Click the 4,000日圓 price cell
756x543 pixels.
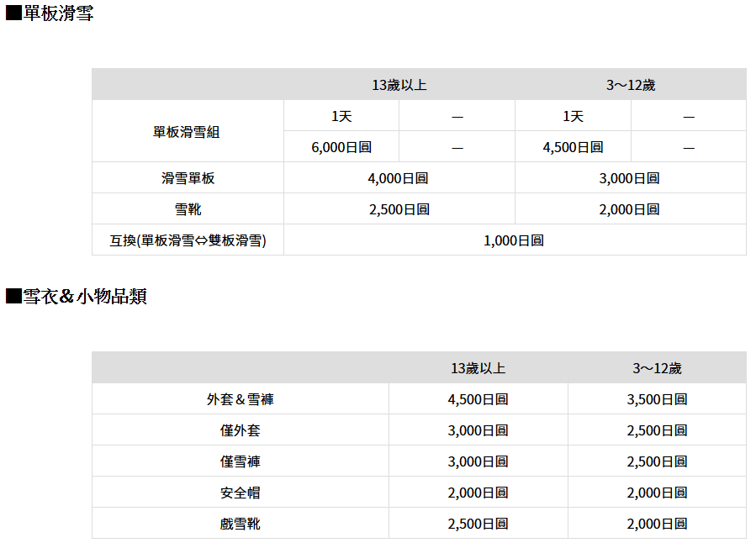click(x=399, y=178)
